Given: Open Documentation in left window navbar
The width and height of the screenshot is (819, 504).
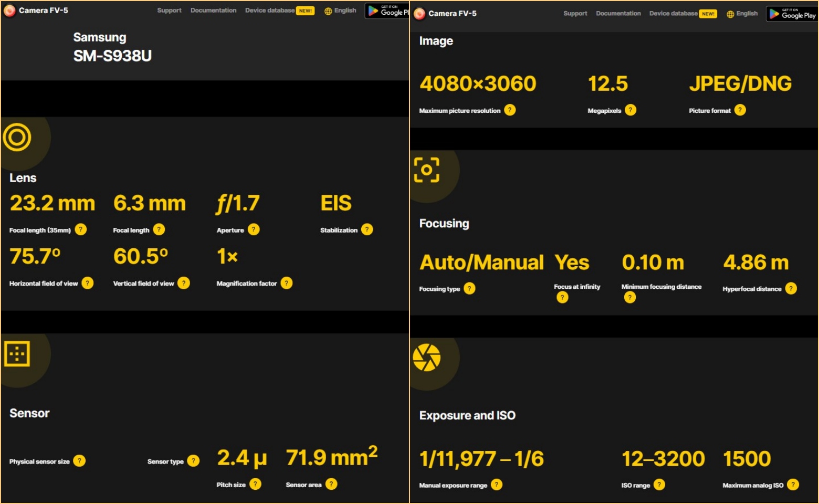Looking at the screenshot, I should pos(213,10).
